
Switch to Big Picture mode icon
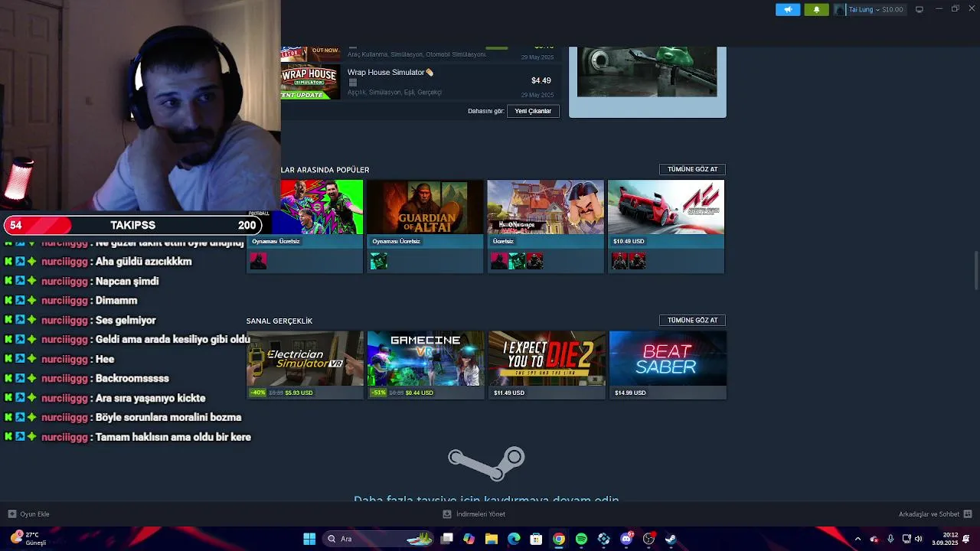(920, 9)
